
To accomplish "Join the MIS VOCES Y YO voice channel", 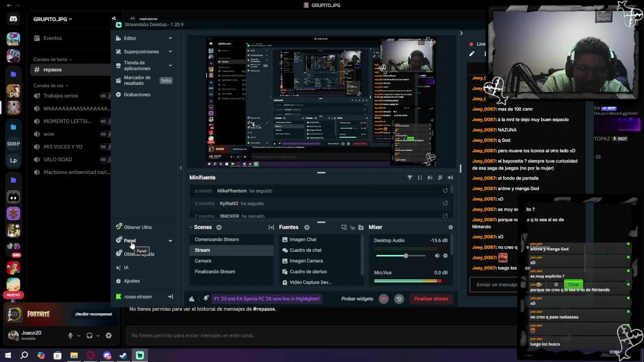I will tap(63, 147).
